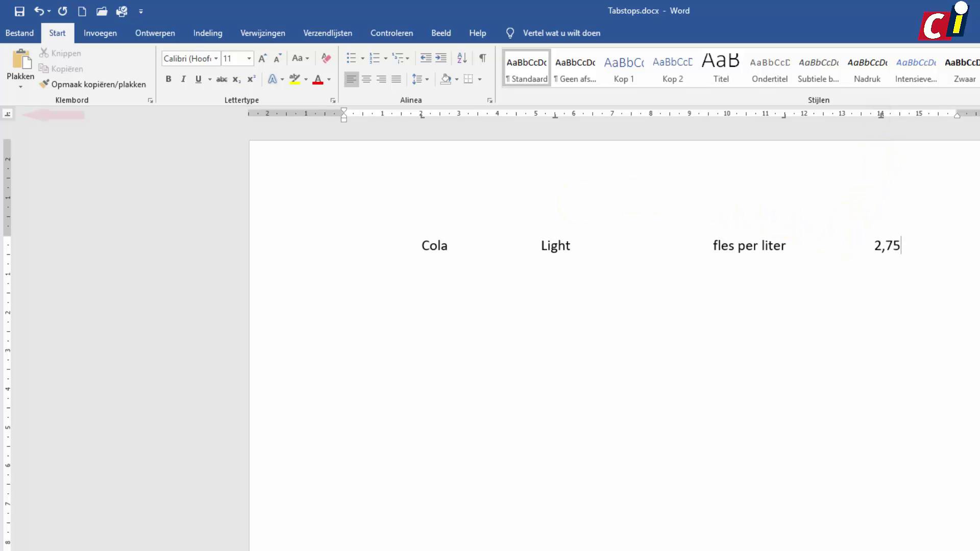Click the Grow Font size icon

(x=262, y=58)
